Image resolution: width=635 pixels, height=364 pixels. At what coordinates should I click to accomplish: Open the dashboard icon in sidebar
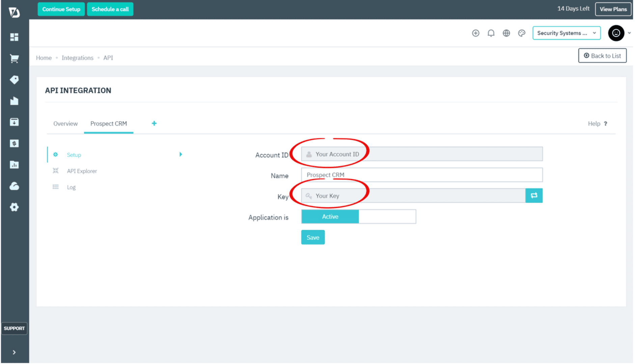point(14,37)
